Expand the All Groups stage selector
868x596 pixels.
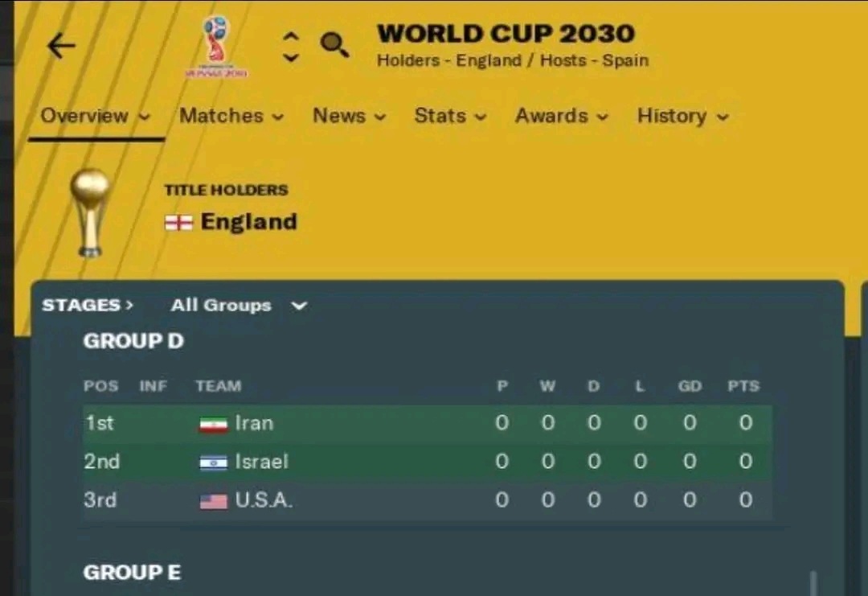tap(240, 305)
